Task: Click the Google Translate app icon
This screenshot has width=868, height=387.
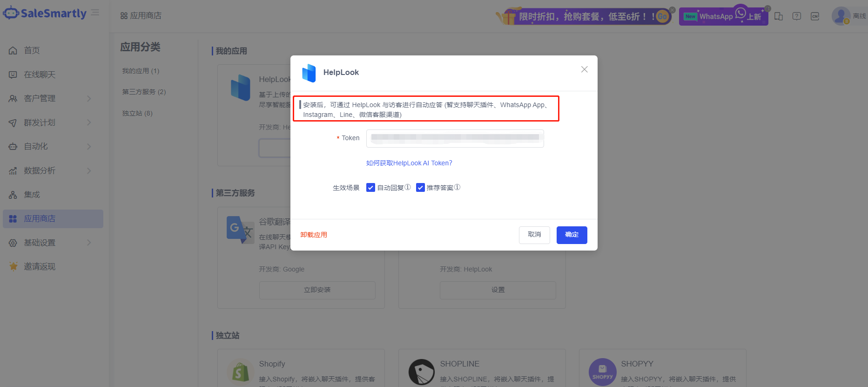Action: pyautogui.click(x=240, y=230)
